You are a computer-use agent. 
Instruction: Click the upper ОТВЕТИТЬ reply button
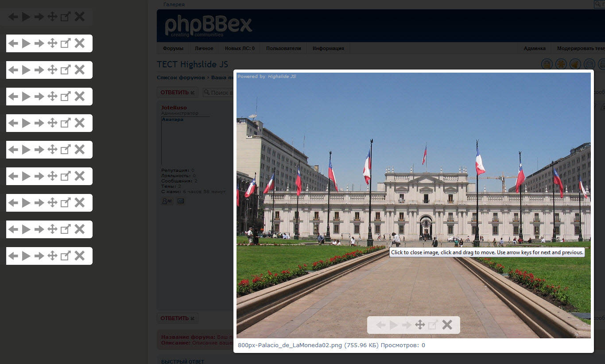coord(177,93)
